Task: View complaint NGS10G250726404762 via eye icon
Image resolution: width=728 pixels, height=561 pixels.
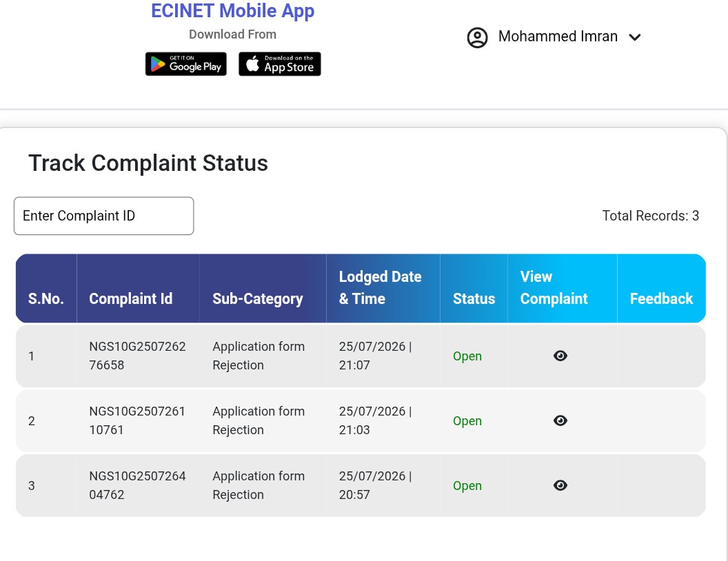Action: 560,485
